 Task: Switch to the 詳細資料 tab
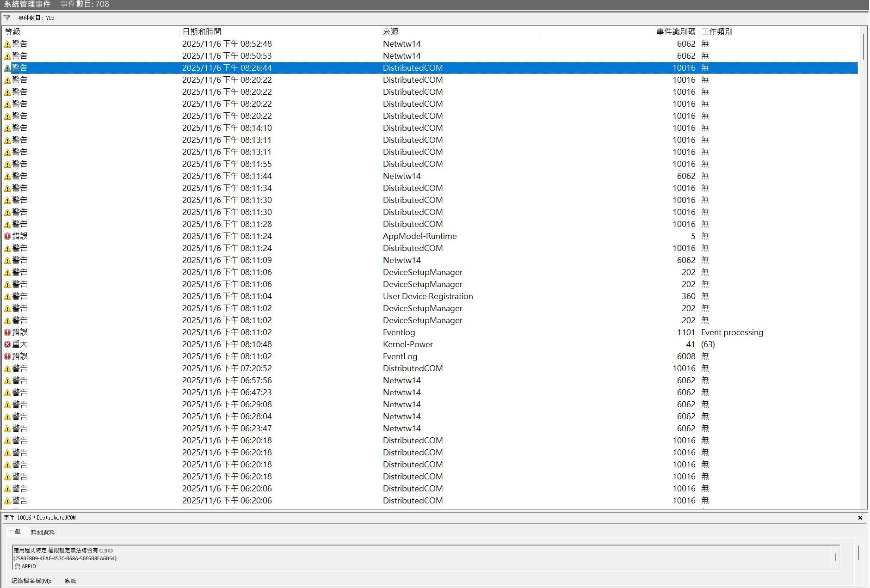(x=43, y=532)
